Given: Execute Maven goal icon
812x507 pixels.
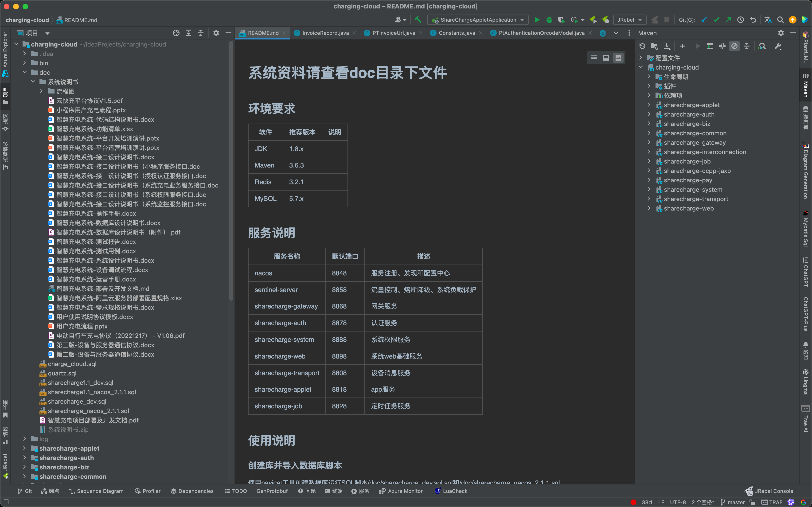Looking at the screenshot, I should [x=710, y=46].
